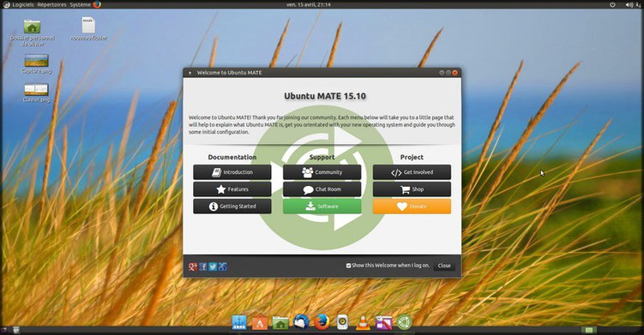Viewport: 644px width, 335px height.
Task: Open Ubuntu MATE Welcome from dock
Action: coord(404,322)
